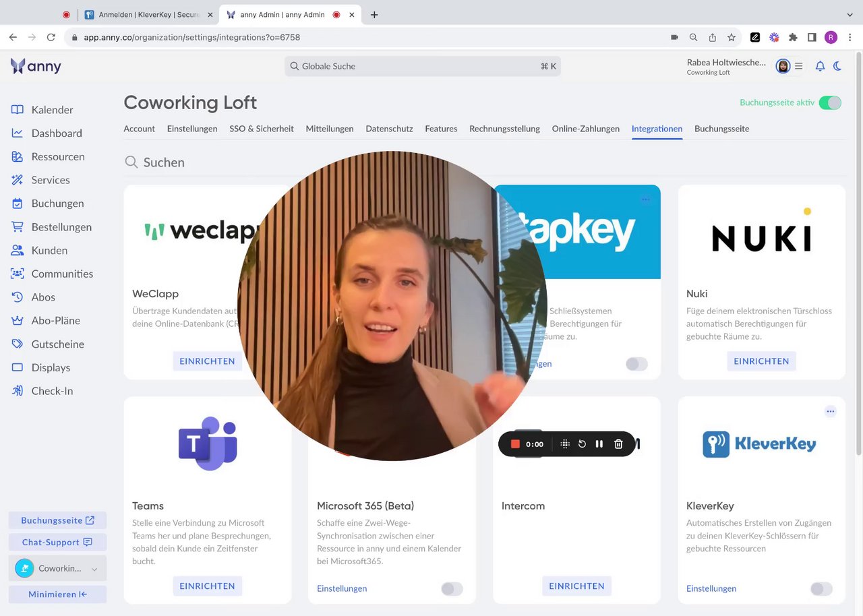Click the Globale Suche search field
The height and width of the screenshot is (616, 863).
point(423,66)
